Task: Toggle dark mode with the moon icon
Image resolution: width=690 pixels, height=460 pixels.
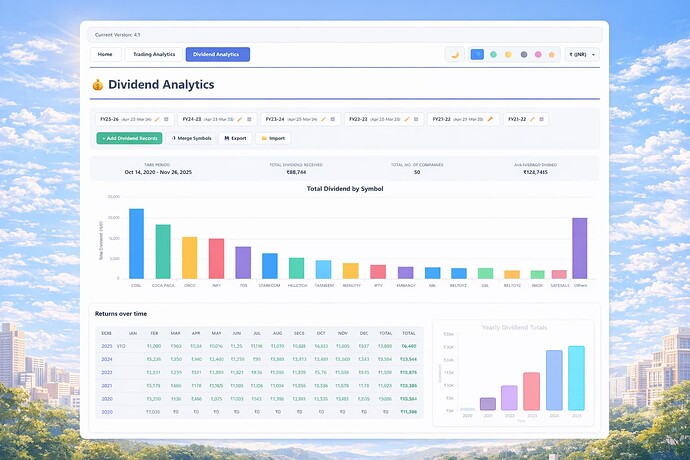Action: click(x=456, y=54)
